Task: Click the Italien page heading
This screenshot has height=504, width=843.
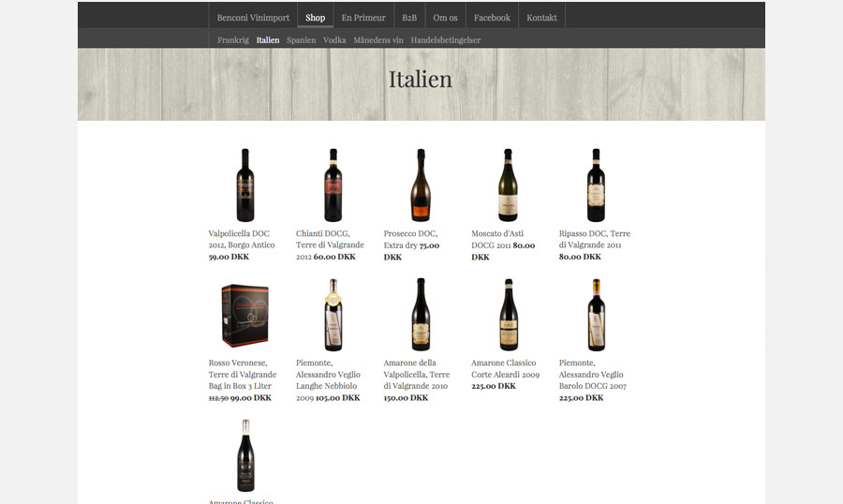Action: [x=421, y=79]
